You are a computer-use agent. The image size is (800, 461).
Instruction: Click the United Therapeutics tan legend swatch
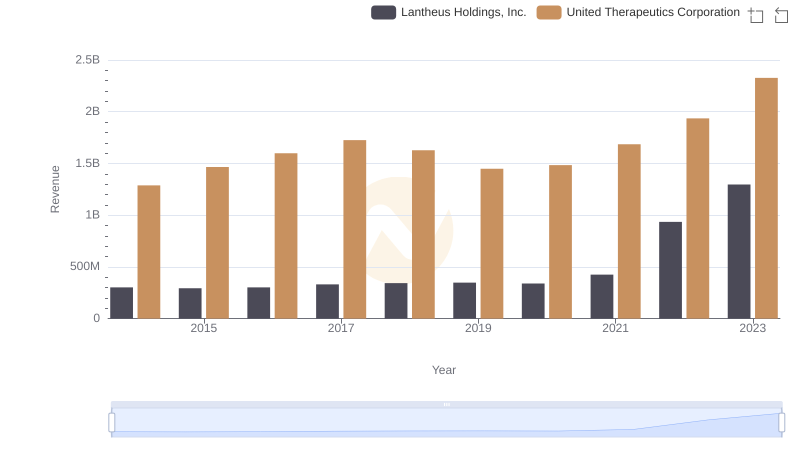[x=549, y=12]
